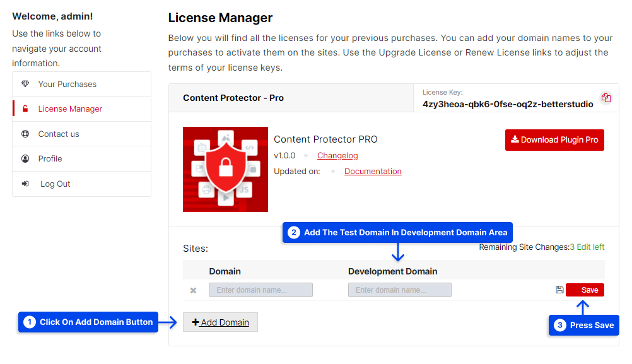Viewport: 632px width, 364px height.
Task: Click the diamond icon beside Your Purchases
Action: (x=25, y=84)
